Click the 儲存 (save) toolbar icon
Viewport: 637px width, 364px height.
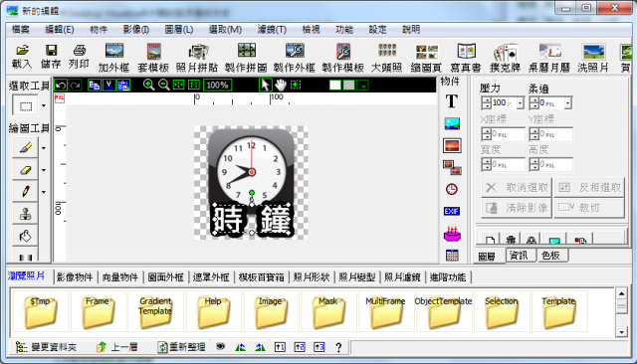pos(51,56)
